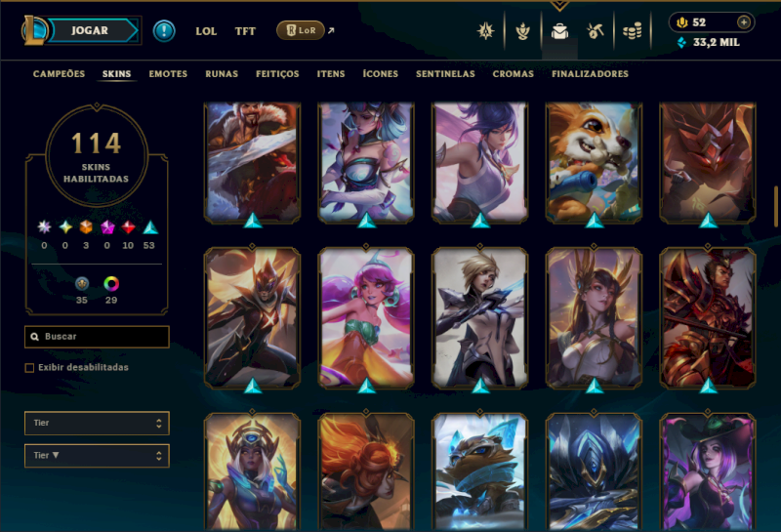The width and height of the screenshot is (781, 532).
Task: Open the TFT menu item
Action: pos(245,31)
